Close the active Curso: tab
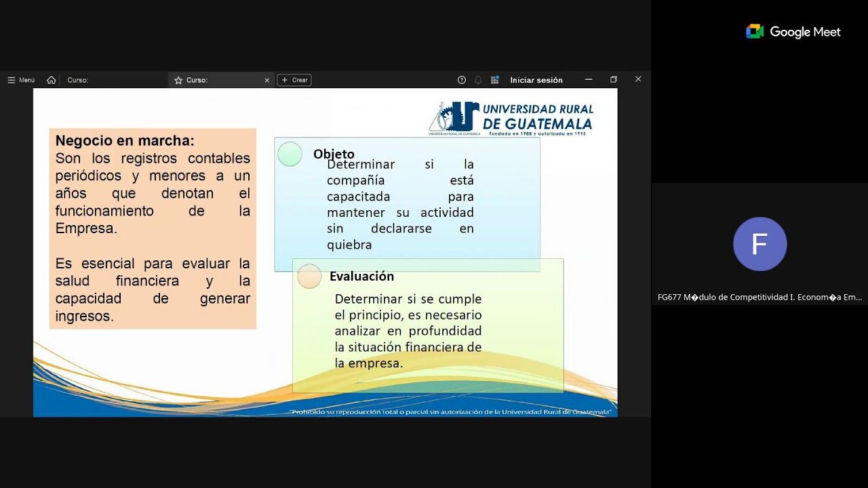The width and height of the screenshot is (868, 488). click(267, 80)
